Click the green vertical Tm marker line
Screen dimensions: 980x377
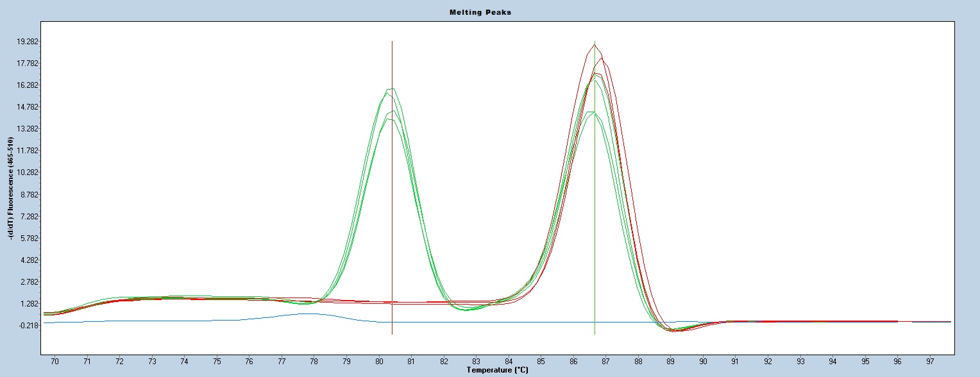[x=595, y=192]
